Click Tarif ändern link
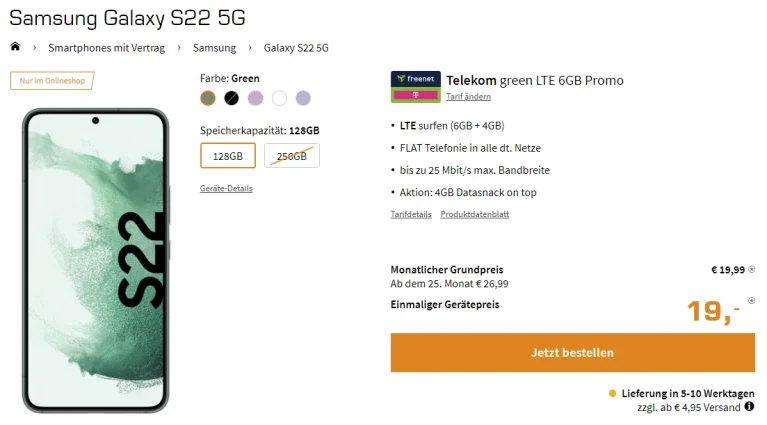 tap(468, 97)
